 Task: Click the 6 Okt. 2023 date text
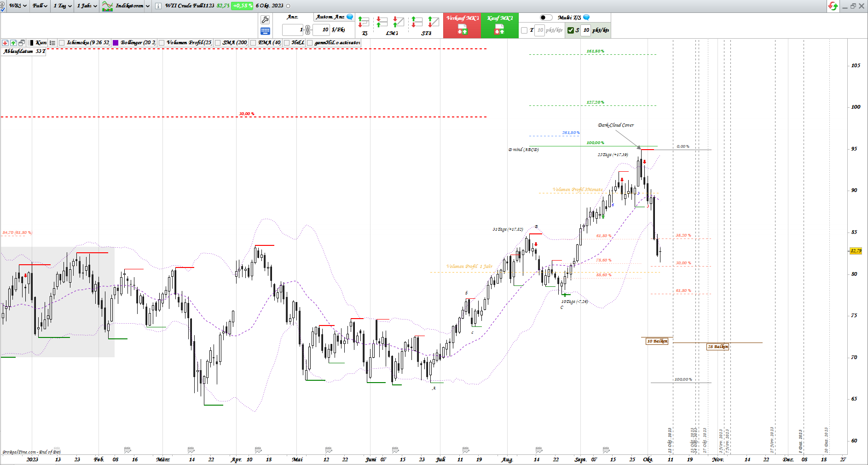[270, 6]
